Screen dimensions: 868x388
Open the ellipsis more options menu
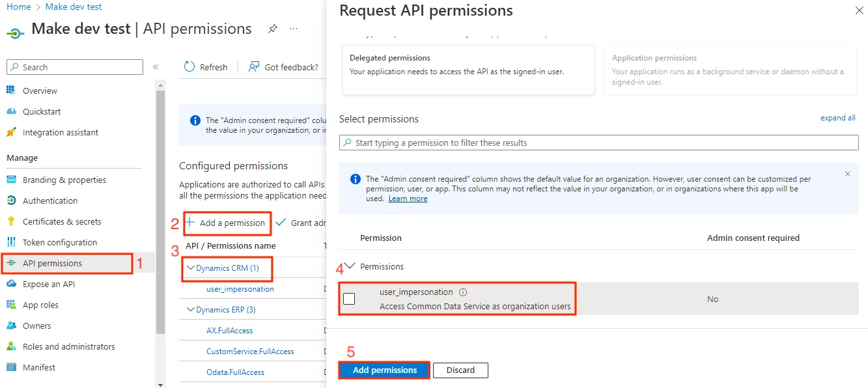pyautogui.click(x=294, y=29)
